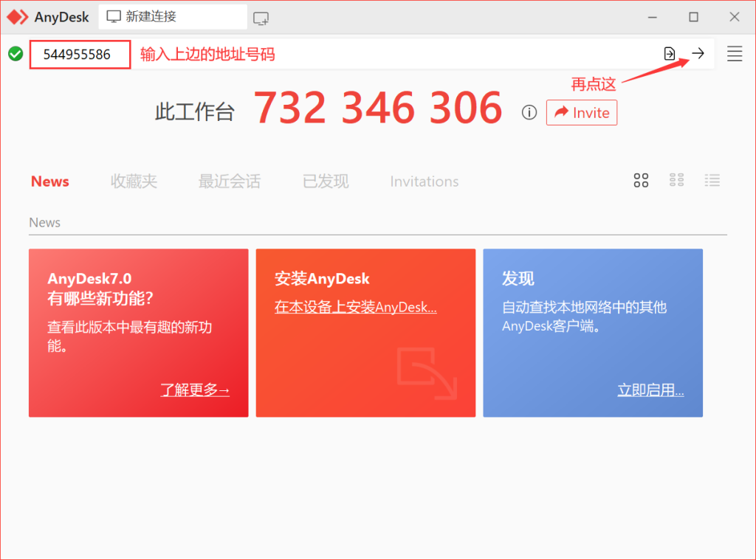Switch to the 已发现 tab
Image resolution: width=756 pixels, height=560 pixels.
coord(326,182)
